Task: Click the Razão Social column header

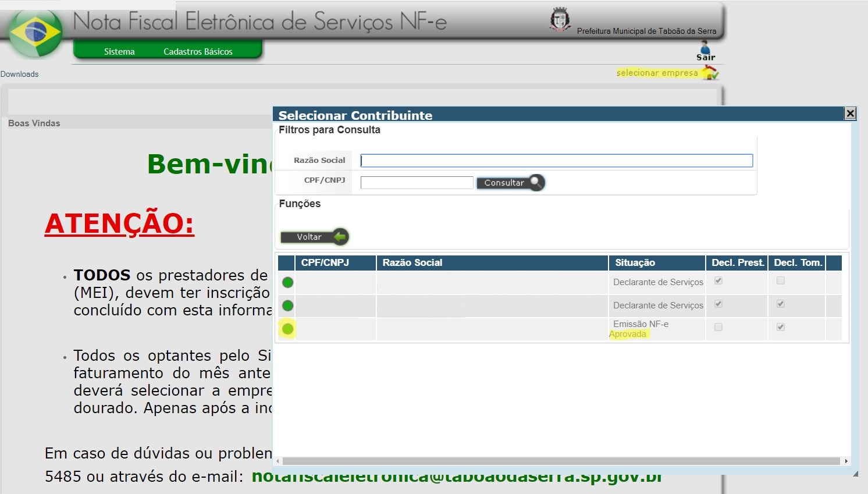Action: coord(492,263)
